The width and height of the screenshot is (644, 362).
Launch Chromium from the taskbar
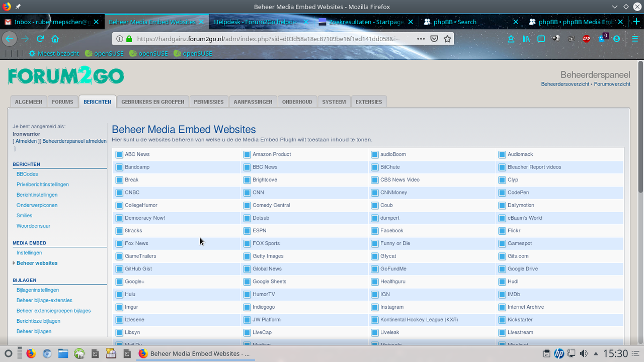(47, 353)
